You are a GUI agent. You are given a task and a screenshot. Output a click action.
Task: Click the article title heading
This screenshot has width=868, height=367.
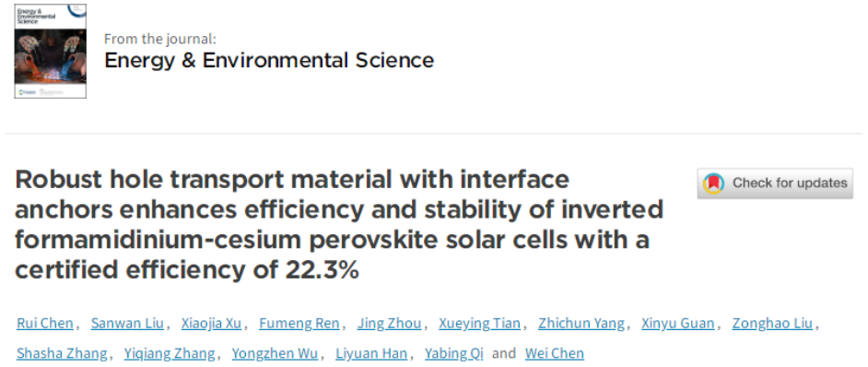click(339, 224)
